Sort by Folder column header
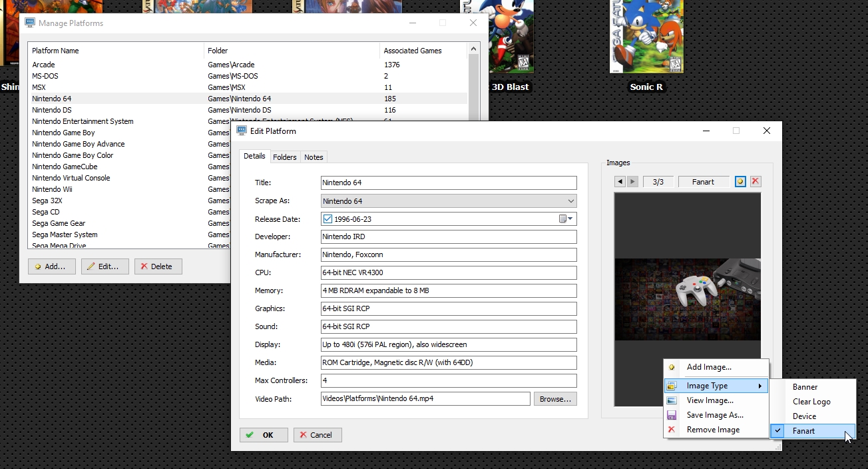868x469 pixels. (x=292, y=51)
